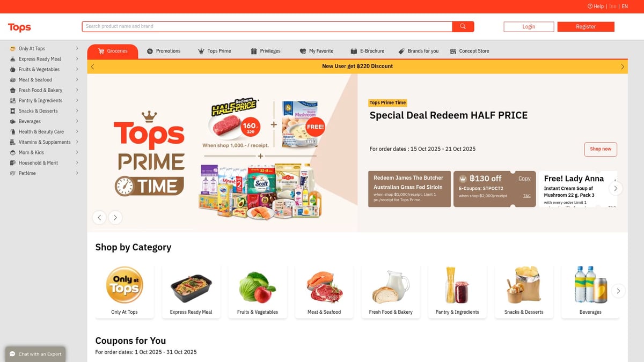The image size is (644, 362).
Task: Go to previous hero banner slide
Action: pos(99,217)
